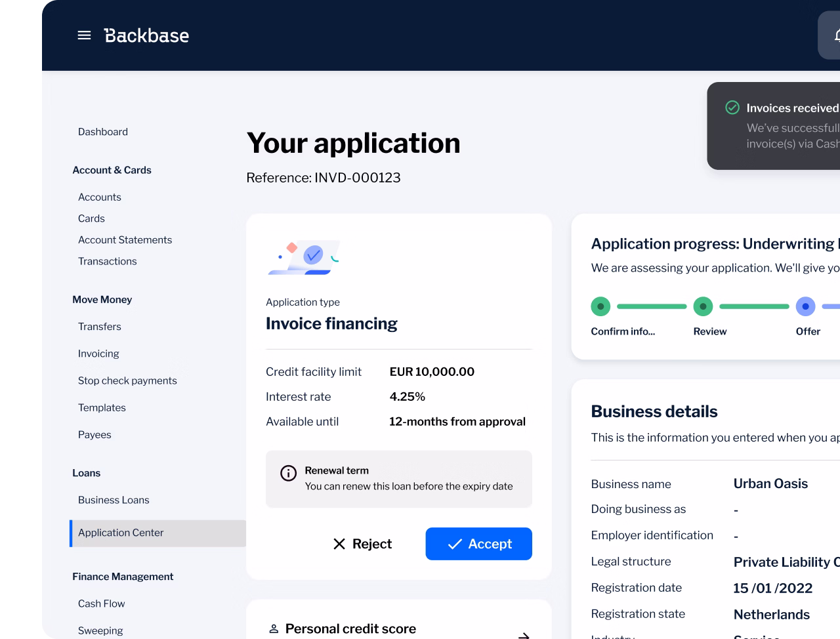Viewport: 840px width, 639px height.
Task: Open Transfers page
Action: click(x=100, y=327)
